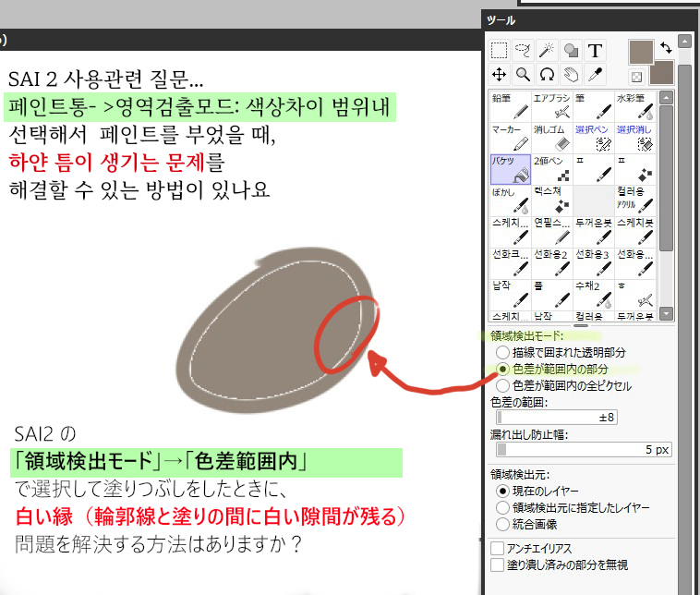Choose the 선화용2 brush

tap(552, 263)
